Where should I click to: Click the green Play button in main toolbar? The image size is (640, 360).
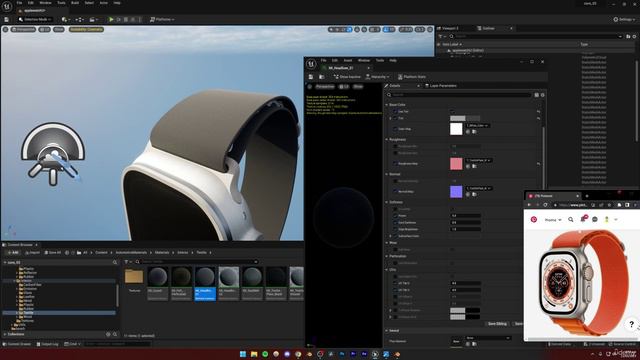pyautogui.click(x=111, y=19)
